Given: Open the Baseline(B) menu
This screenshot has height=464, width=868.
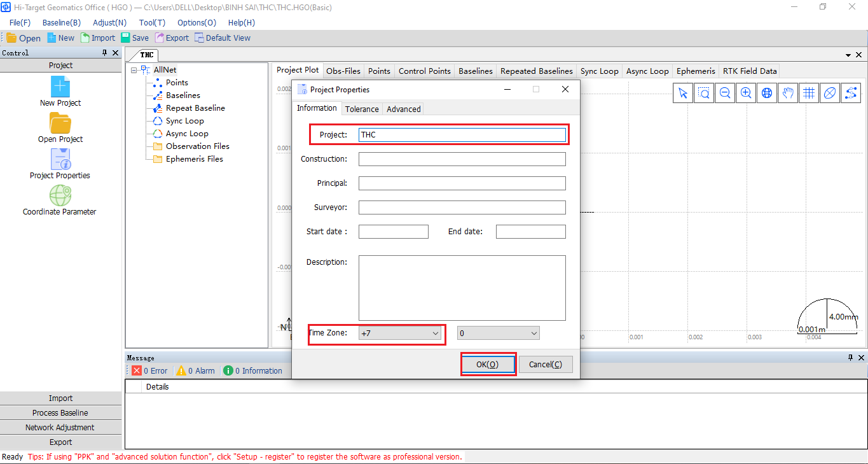Looking at the screenshot, I should (x=62, y=22).
